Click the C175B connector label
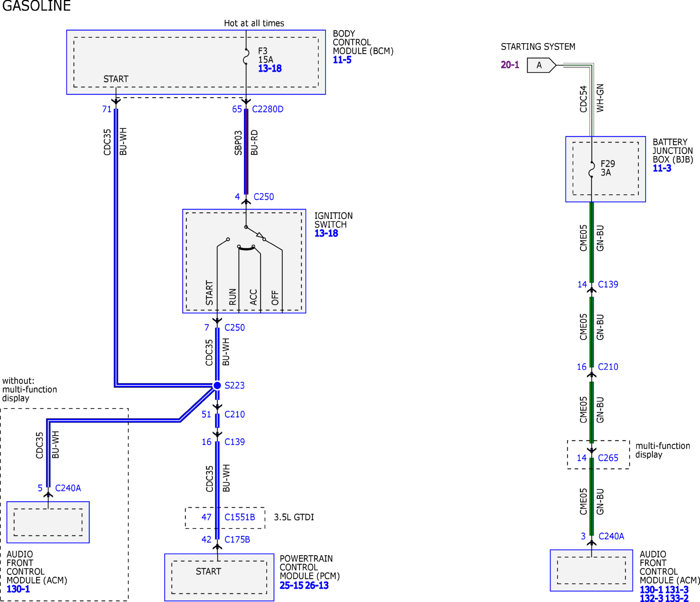 (237, 540)
